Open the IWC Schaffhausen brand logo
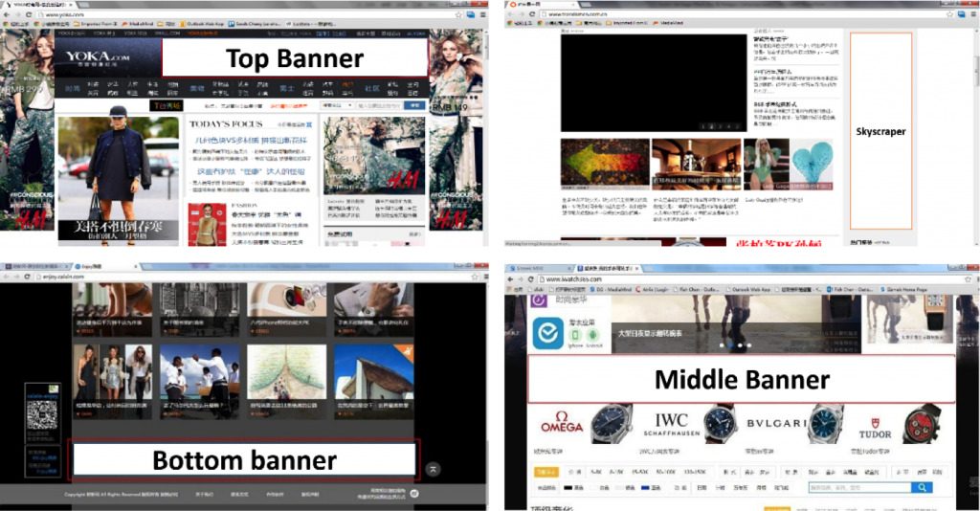 [671, 425]
